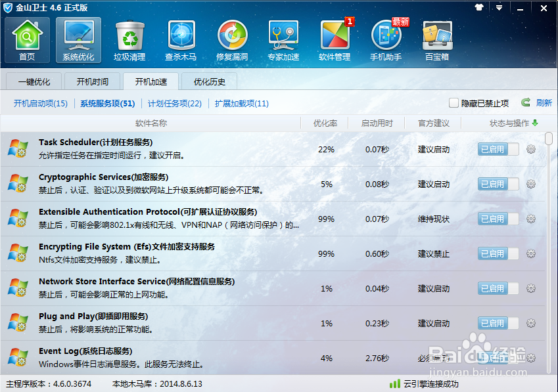Select the 系统优化 toolbar icon
This screenshot has height=392, width=558.
pos(78,40)
